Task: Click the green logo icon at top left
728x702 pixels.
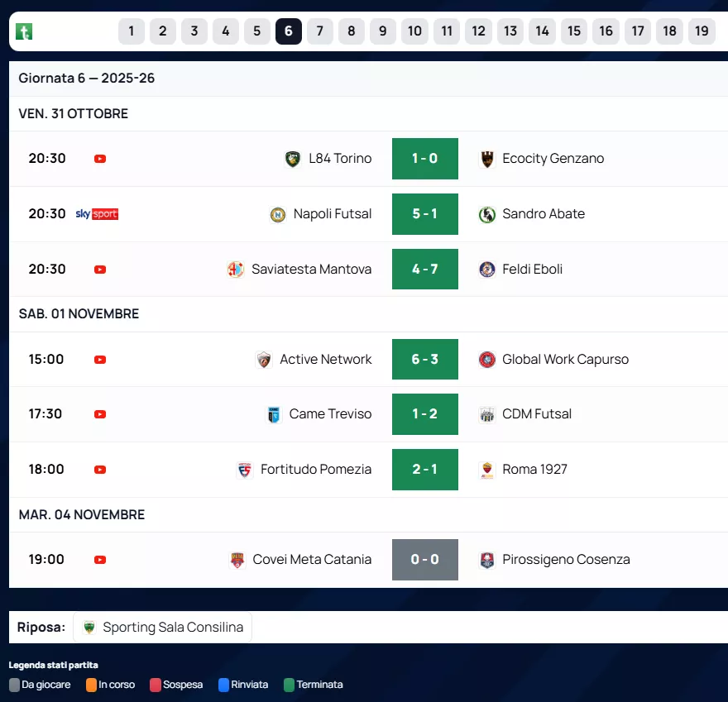Action: tap(25, 32)
